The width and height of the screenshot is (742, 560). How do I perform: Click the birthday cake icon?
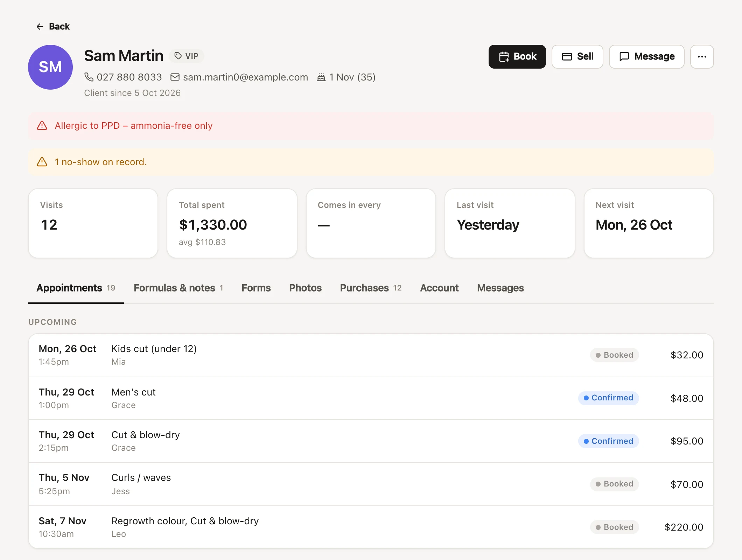(x=321, y=77)
